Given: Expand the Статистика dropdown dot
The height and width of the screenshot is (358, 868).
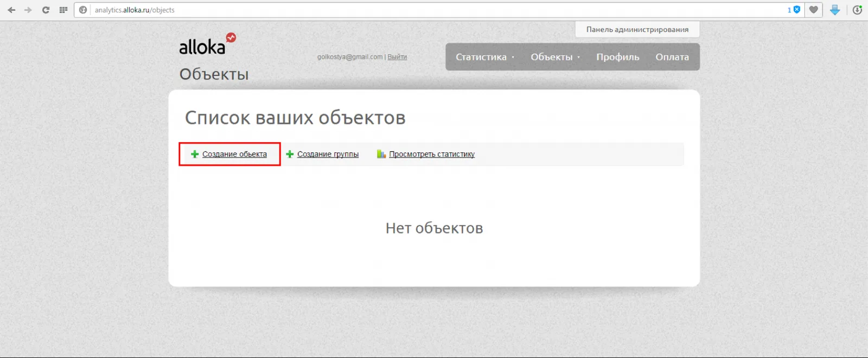Looking at the screenshot, I should pyautogui.click(x=513, y=57).
